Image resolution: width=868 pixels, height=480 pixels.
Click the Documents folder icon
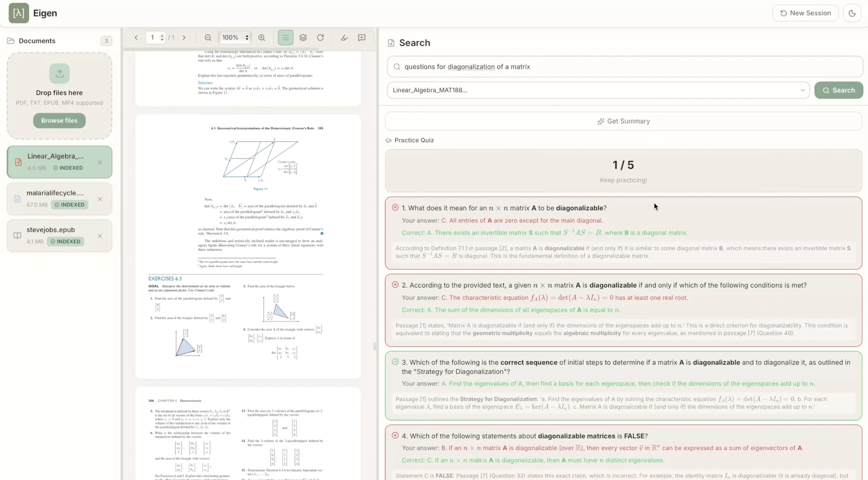coord(11,41)
